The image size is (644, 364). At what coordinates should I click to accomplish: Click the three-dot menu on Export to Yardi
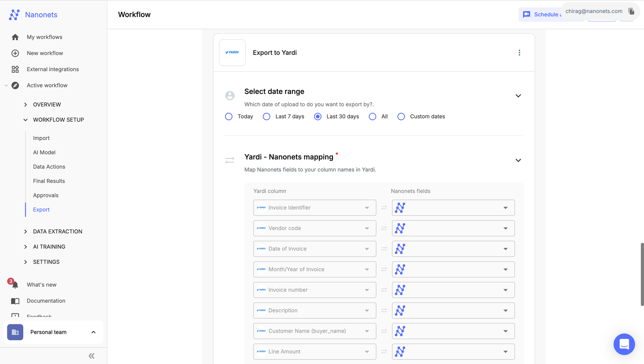[x=519, y=53]
